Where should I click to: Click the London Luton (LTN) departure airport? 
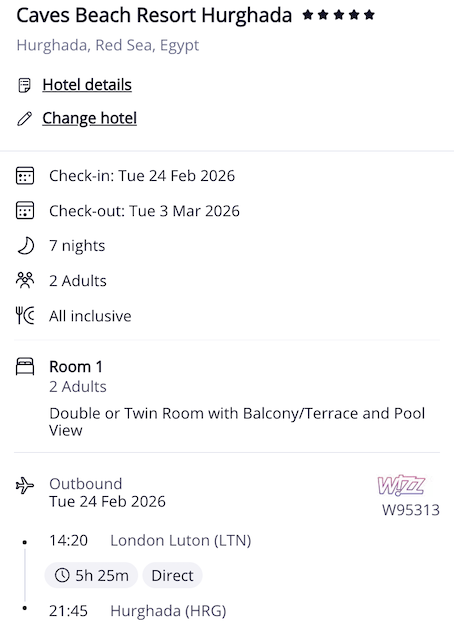(181, 540)
